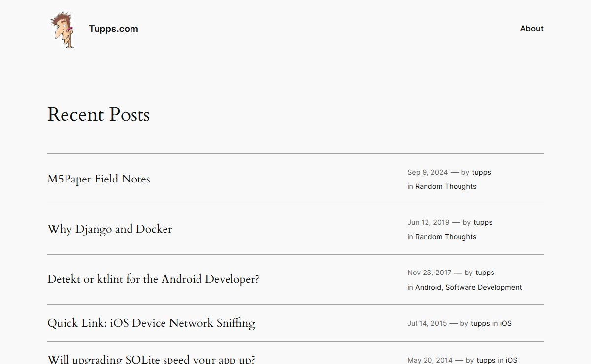Open Quick Link: iOS Device Network Sniffing
The height and width of the screenshot is (364, 591).
coord(151,323)
